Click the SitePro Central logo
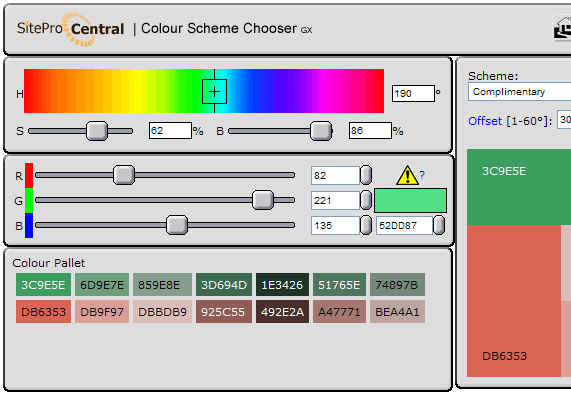The width and height of the screenshot is (571, 397). tap(71, 29)
